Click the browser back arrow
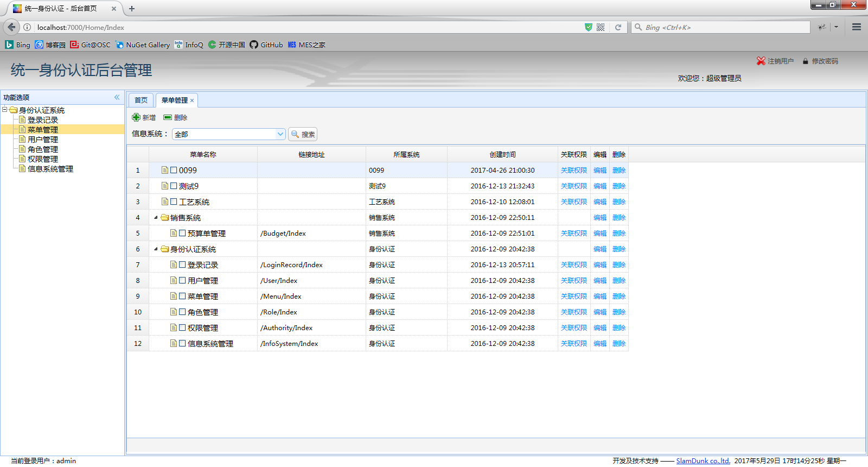 click(x=11, y=27)
